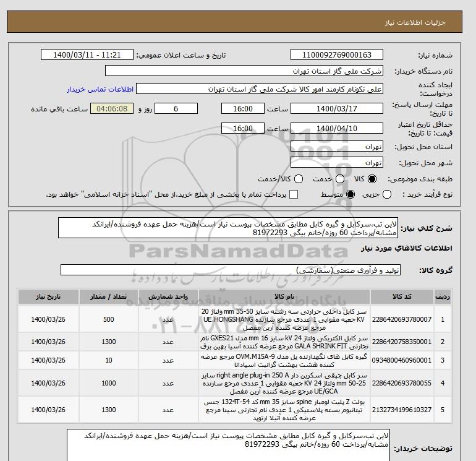Select product code 2286420758350001
Screen dimensions: 476x461
402,342
